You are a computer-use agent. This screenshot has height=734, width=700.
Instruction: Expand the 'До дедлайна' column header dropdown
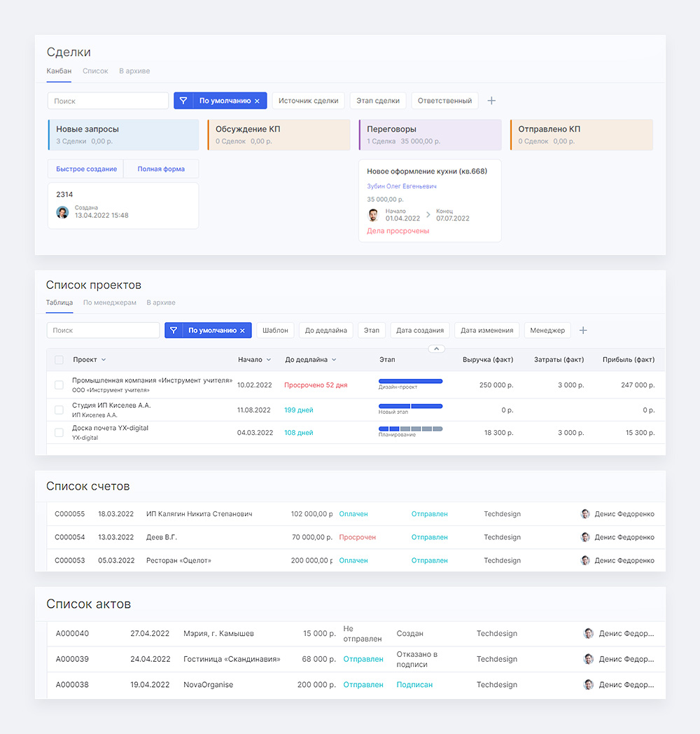pos(334,360)
